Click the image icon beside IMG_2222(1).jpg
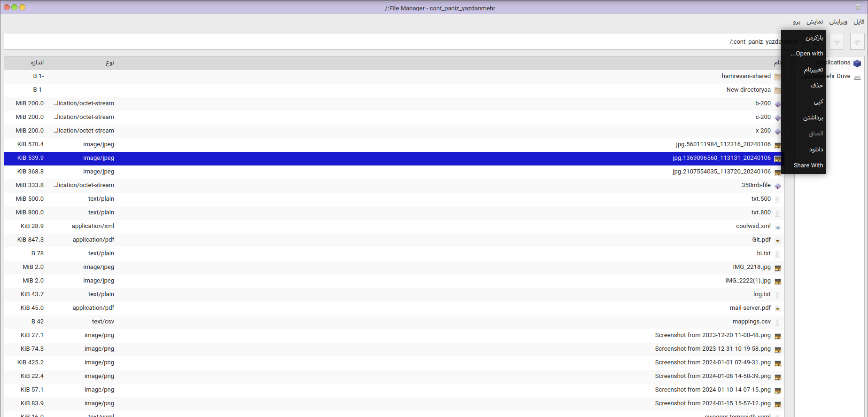The image size is (868, 417). pos(778,281)
